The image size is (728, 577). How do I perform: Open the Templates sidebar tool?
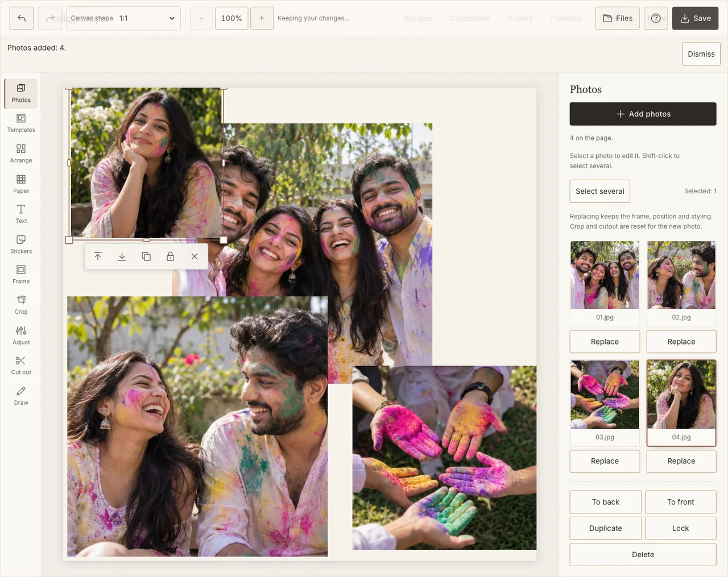(x=21, y=123)
